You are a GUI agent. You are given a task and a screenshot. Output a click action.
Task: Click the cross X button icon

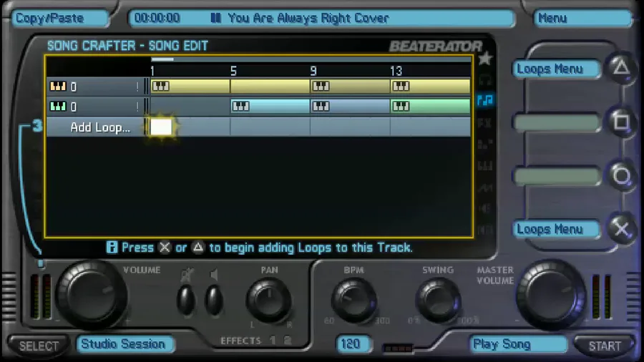621,229
